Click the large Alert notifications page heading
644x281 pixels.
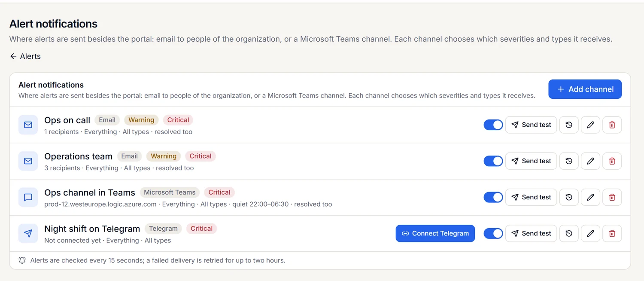[54, 24]
